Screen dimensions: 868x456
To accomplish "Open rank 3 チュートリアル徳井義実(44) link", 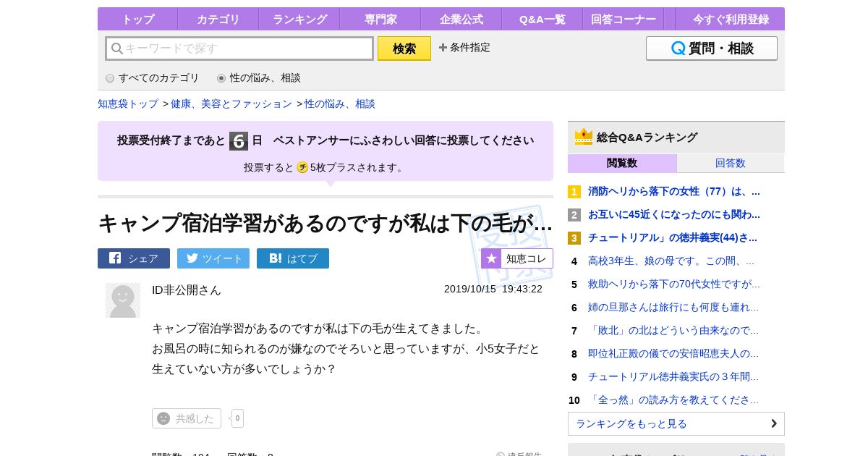I will click(673, 238).
